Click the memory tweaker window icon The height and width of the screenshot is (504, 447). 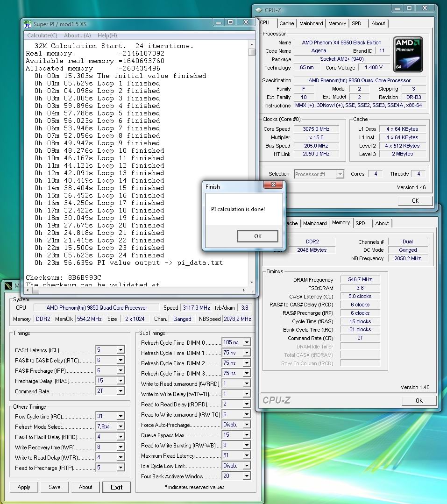[x=8, y=285]
